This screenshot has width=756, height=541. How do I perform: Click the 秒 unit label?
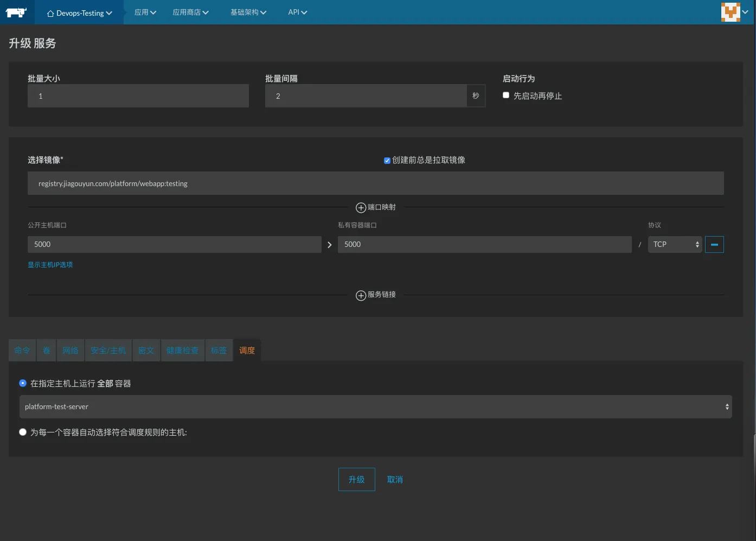pos(476,96)
